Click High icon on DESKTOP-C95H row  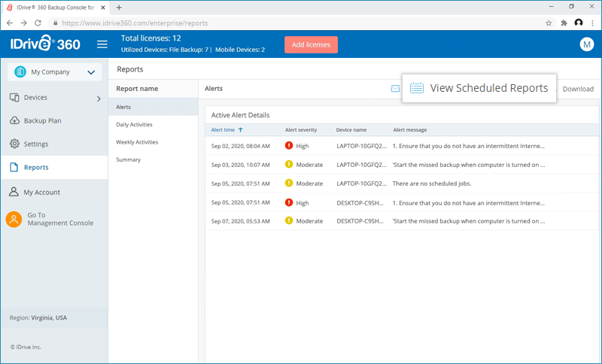289,202
